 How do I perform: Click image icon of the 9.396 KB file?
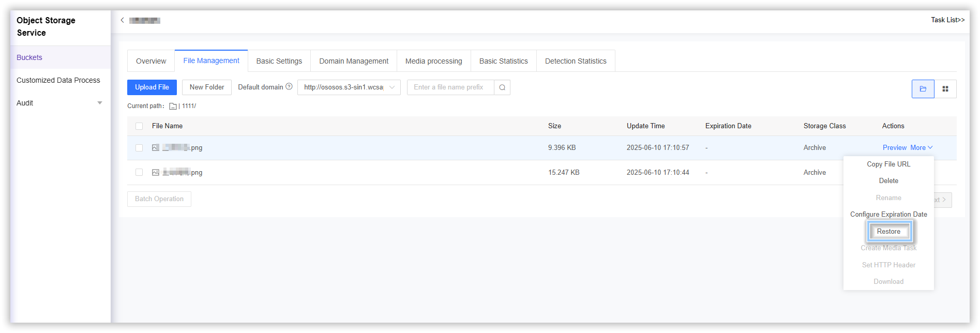pos(155,148)
